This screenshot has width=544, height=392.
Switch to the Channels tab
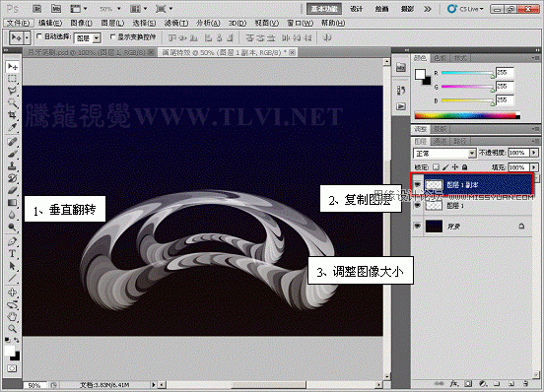pyautogui.click(x=441, y=141)
